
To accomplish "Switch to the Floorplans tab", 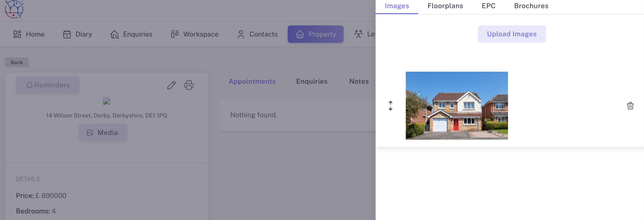I will (445, 6).
